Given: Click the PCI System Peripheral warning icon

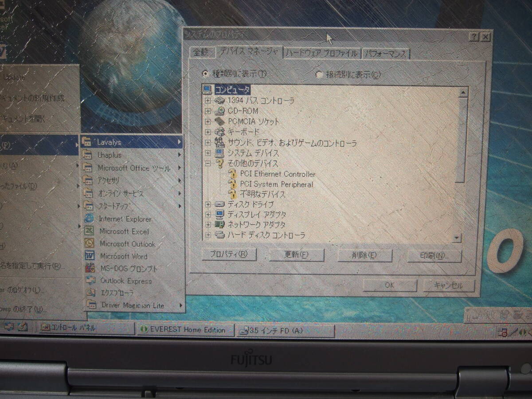Looking at the screenshot, I should coord(232,184).
